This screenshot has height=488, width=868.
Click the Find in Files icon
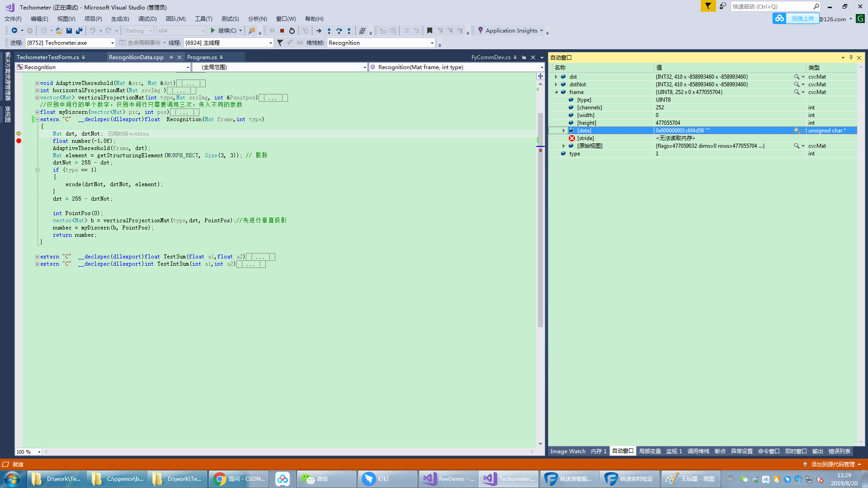tap(252, 31)
